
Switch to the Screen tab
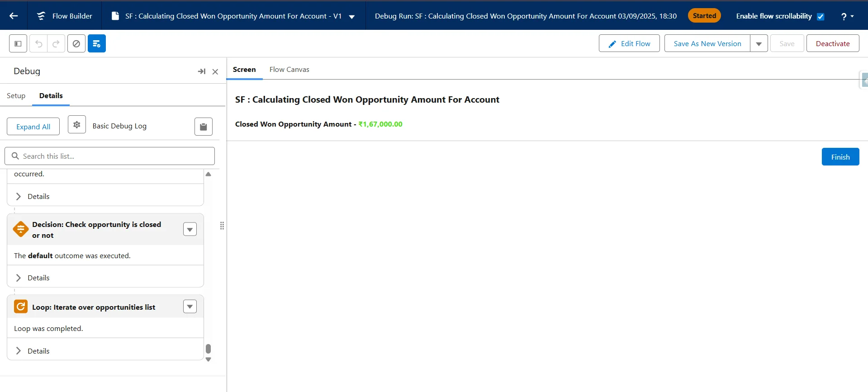tap(244, 70)
